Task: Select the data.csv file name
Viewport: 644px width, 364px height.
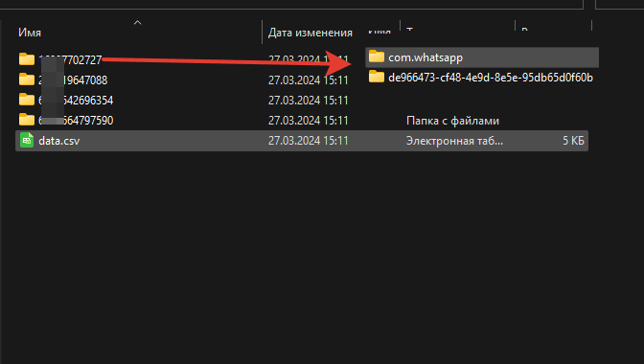Action: pos(59,141)
